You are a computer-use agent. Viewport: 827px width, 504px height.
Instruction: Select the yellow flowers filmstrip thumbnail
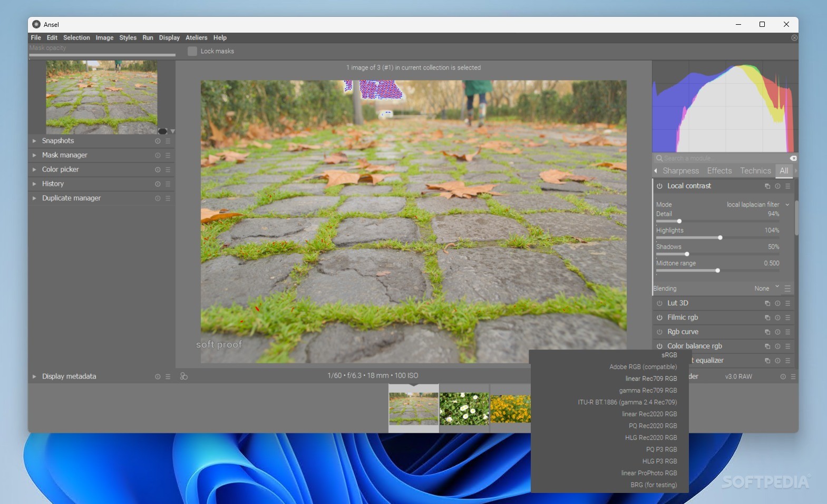[x=510, y=409]
